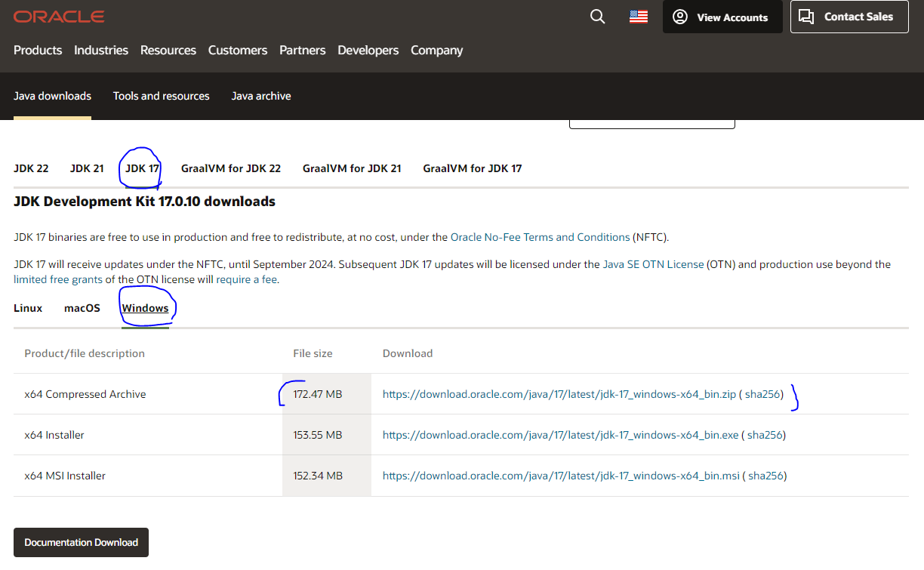Click the Product/file description column header
The height and width of the screenshot is (570, 924).
(x=85, y=353)
